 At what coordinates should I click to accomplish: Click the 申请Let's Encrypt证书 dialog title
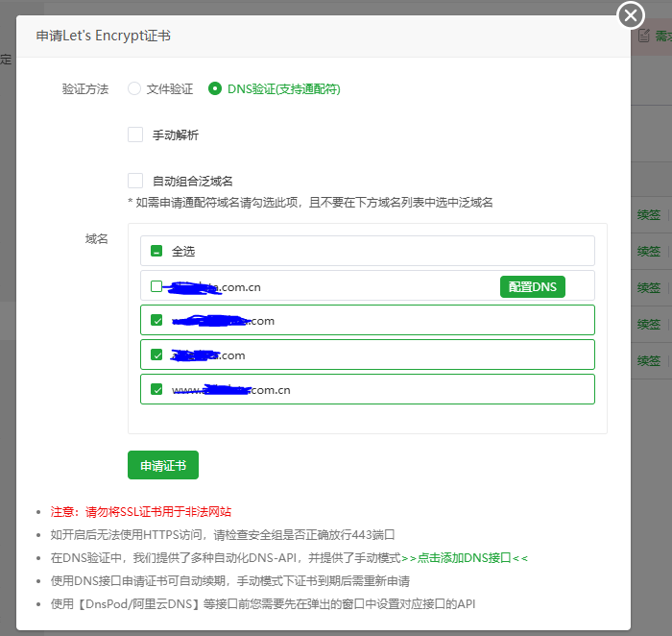pyautogui.click(x=104, y=36)
